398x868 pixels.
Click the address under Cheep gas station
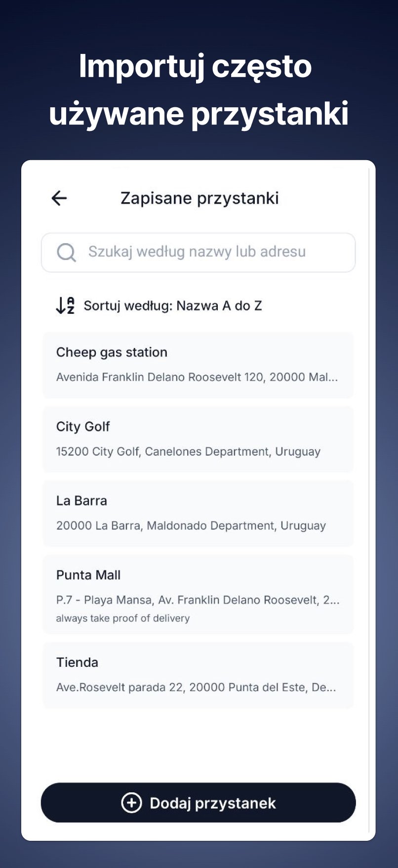(197, 377)
